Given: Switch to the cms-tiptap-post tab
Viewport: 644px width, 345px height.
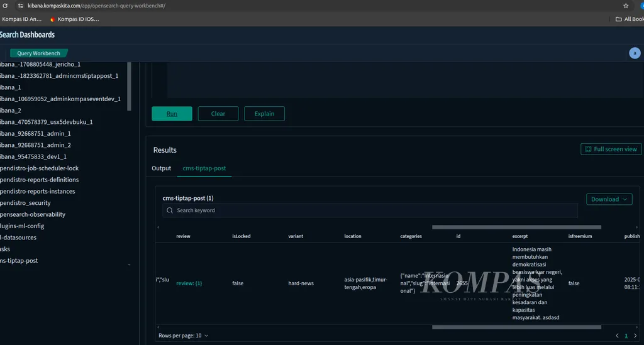Looking at the screenshot, I should (x=204, y=168).
